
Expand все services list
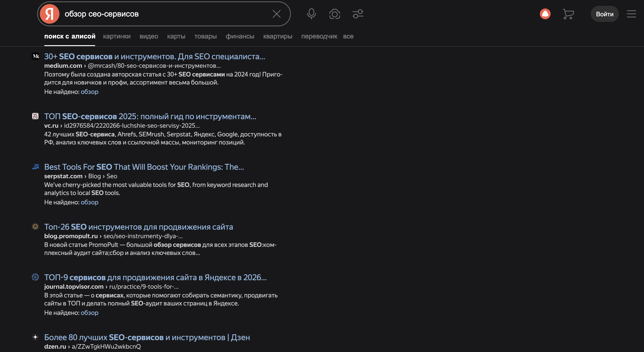tap(348, 36)
